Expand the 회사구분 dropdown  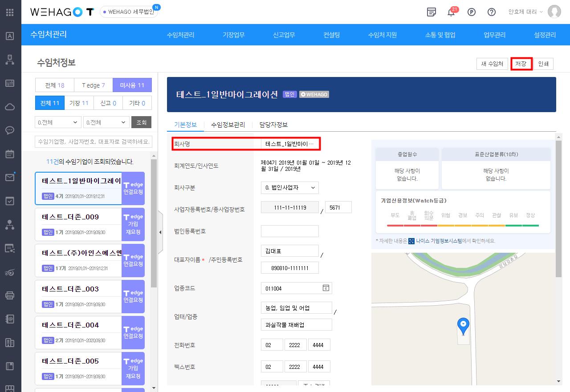click(x=289, y=188)
